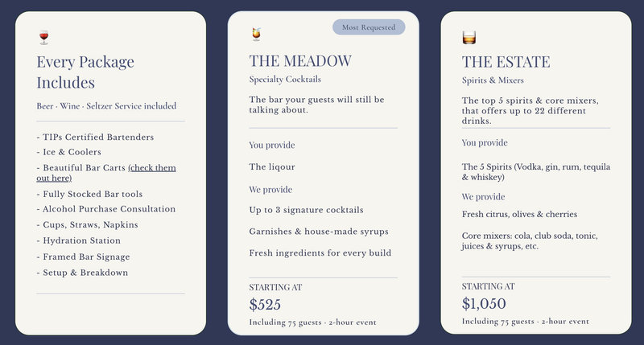Click Up to 3 signature cocktails text
This screenshot has height=345, width=644.
(x=307, y=210)
